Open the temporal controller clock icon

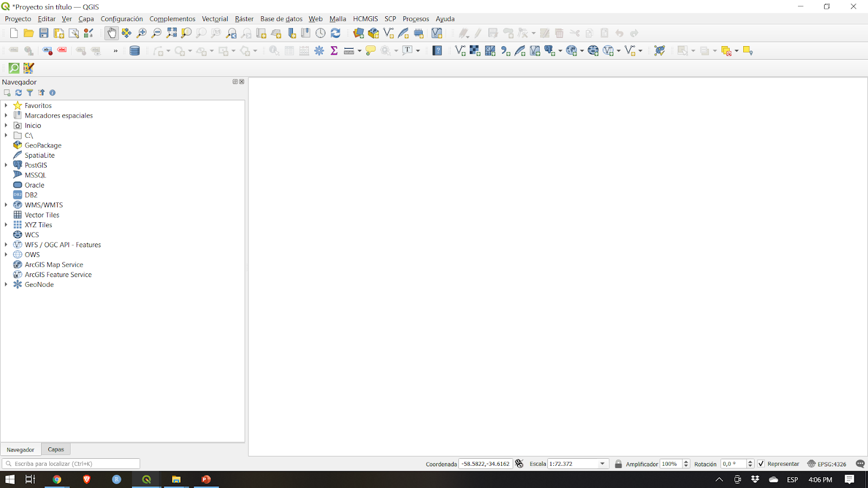point(321,33)
